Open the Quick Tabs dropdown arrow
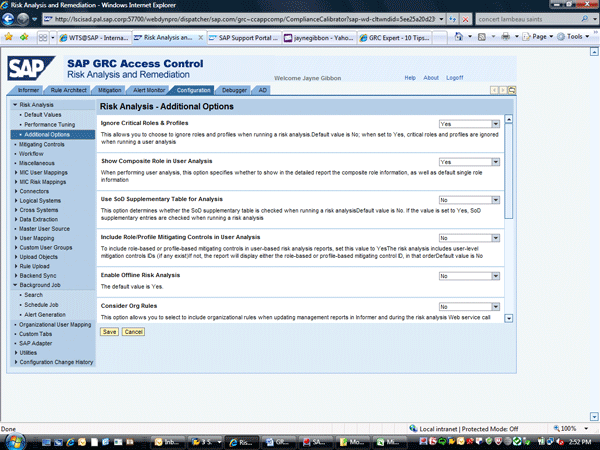This screenshot has height=450, width=600. pyautogui.click(x=52, y=38)
